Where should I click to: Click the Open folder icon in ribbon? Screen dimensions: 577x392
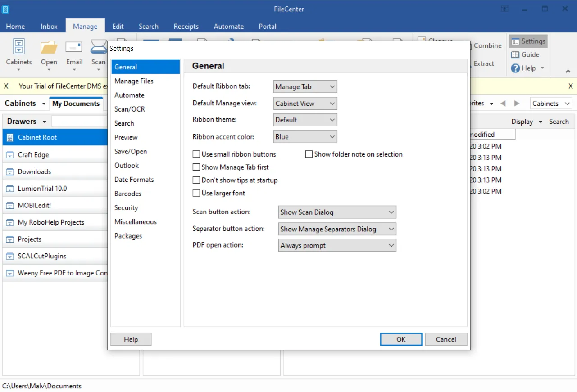(x=49, y=47)
